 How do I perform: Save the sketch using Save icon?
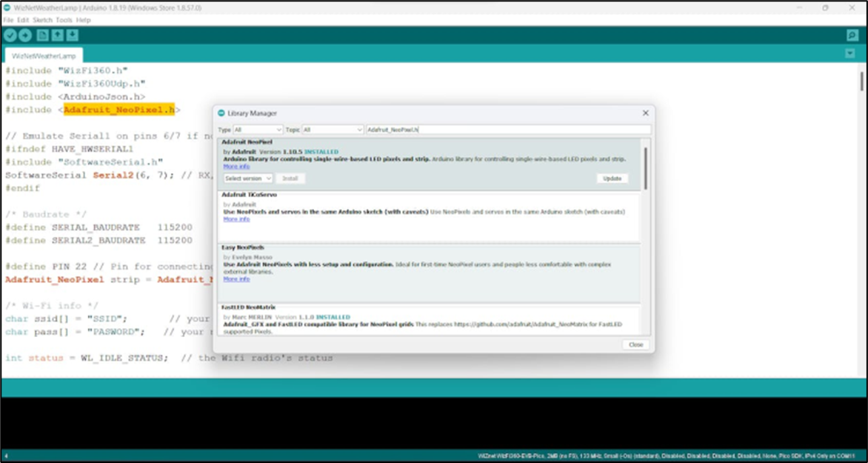point(73,36)
